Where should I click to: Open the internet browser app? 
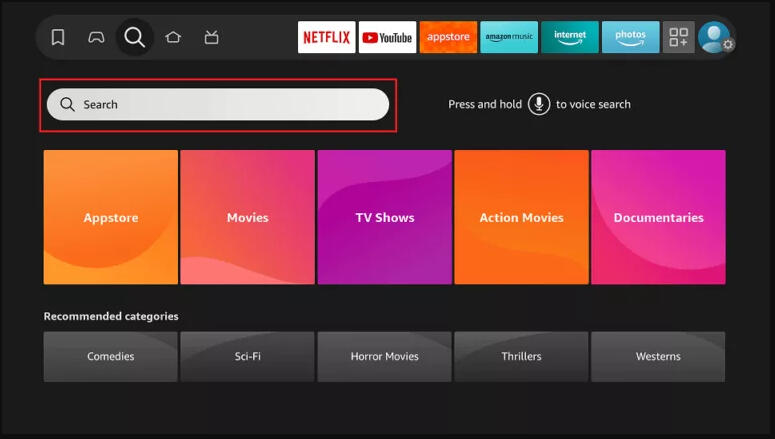(x=570, y=38)
